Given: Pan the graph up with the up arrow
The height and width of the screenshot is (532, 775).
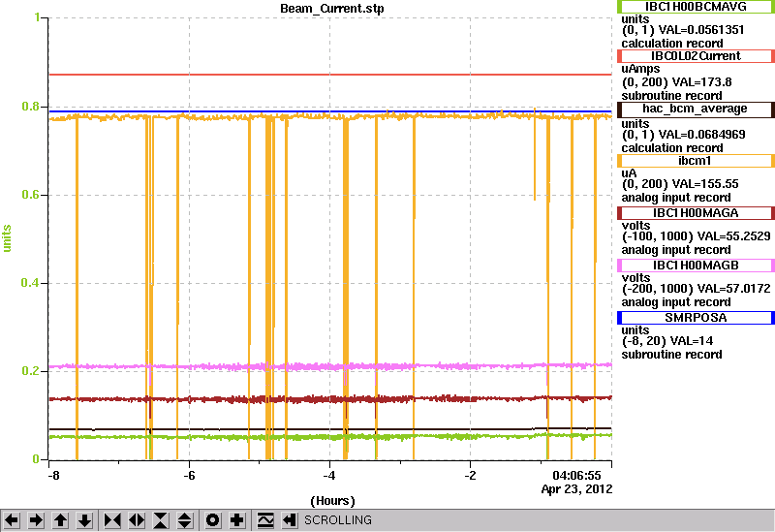Looking at the screenshot, I should tap(60, 520).
